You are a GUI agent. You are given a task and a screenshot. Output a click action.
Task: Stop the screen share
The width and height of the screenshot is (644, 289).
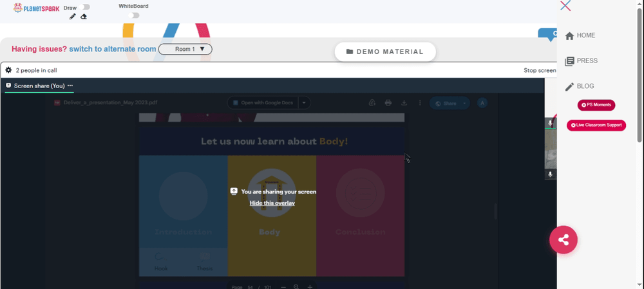point(540,70)
